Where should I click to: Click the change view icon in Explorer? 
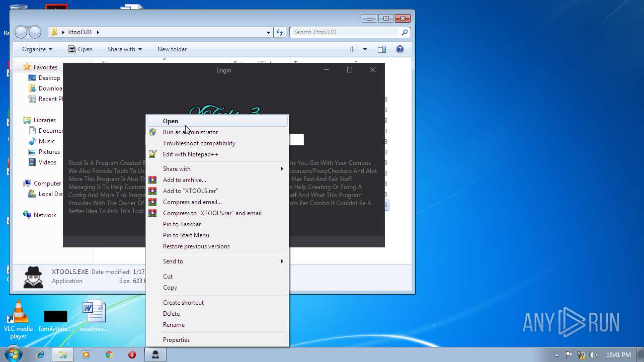pyautogui.click(x=354, y=49)
